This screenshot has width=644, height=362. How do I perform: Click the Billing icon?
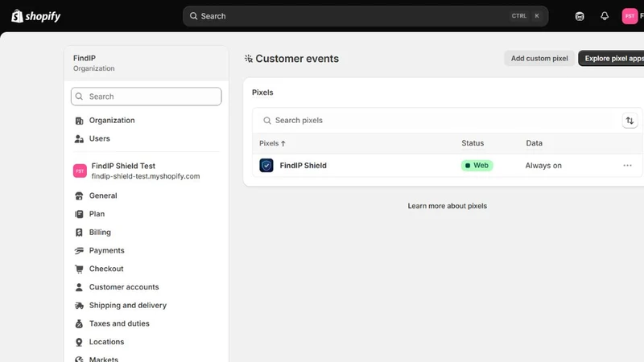79,232
